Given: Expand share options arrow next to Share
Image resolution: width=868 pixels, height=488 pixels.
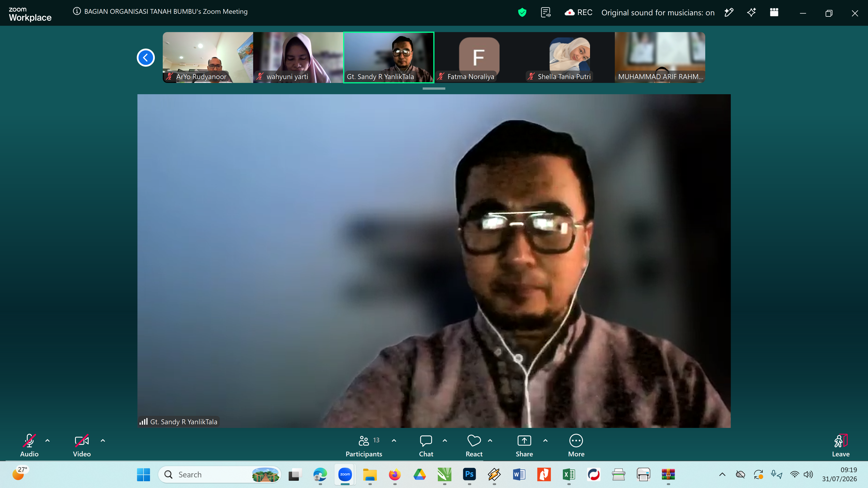Looking at the screenshot, I should 545,441.
